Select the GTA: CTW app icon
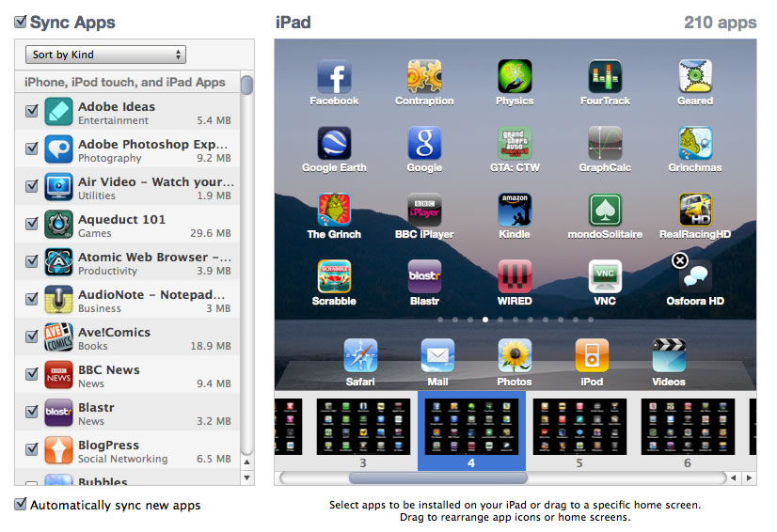 click(515, 143)
